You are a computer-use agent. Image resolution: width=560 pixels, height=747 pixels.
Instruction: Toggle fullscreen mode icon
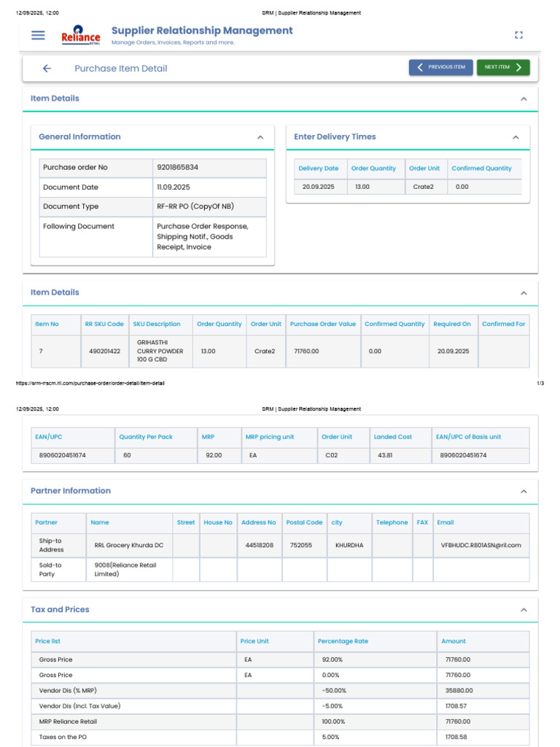(518, 35)
